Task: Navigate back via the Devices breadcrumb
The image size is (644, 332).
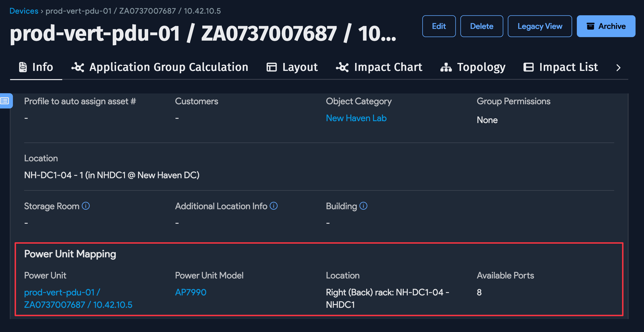Action: [x=24, y=11]
